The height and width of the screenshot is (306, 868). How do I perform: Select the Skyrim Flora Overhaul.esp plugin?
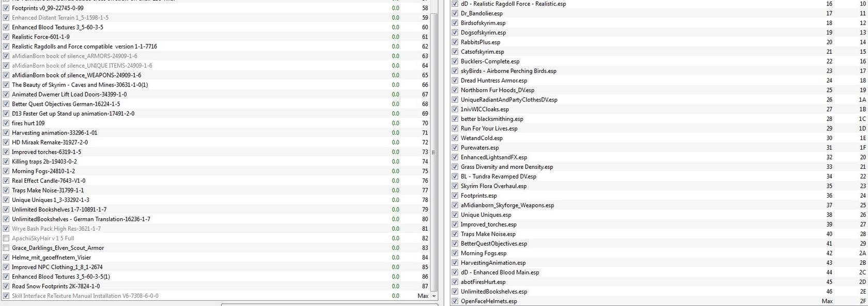coord(493,186)
